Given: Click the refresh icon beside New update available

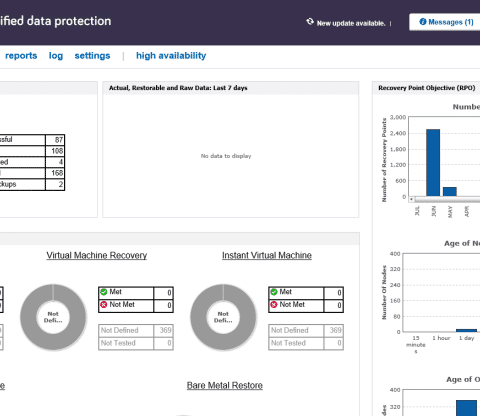Looking at the screenshot, I should (x=310, y=22).
